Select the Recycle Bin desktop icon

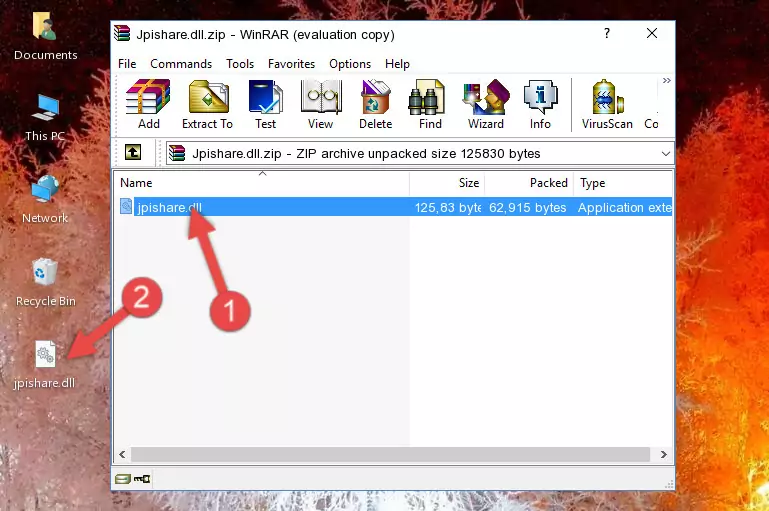[x=45, y=282]
